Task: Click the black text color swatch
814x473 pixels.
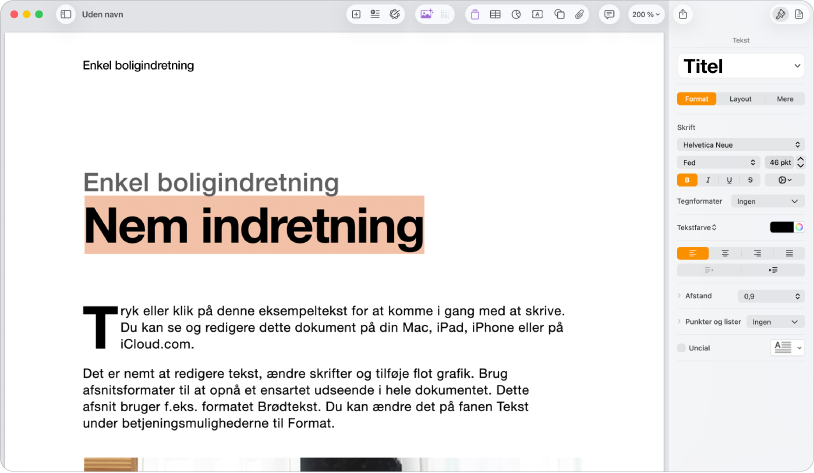Action: pyautogui.click(x=782, y=227)
